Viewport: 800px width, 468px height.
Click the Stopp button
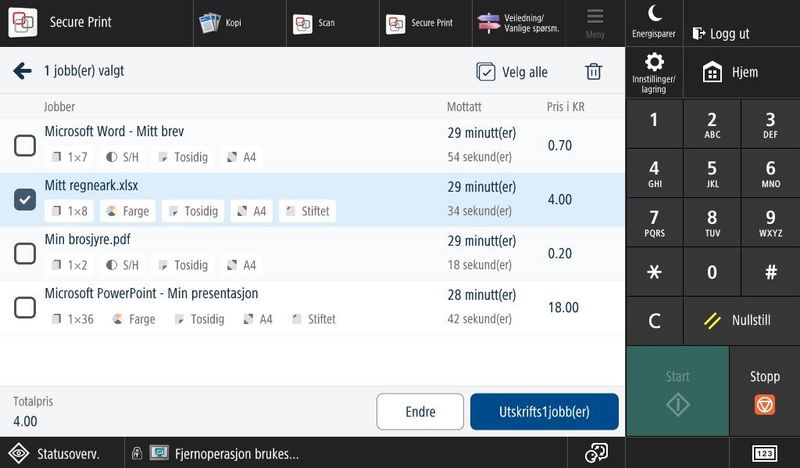[764, 391]
